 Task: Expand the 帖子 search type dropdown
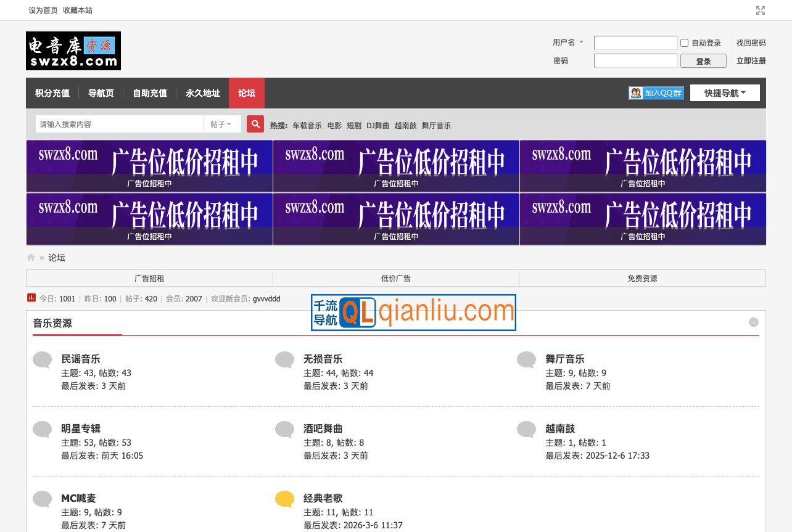221,124
